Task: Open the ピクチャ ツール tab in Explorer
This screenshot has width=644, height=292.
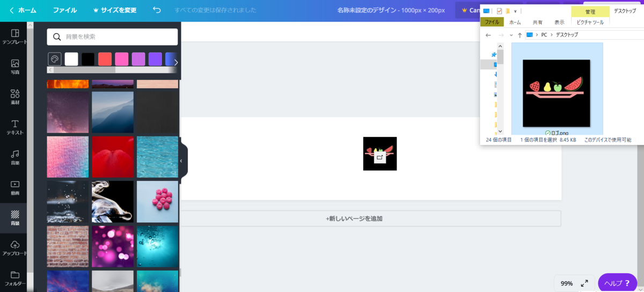Action: (590, 22)
